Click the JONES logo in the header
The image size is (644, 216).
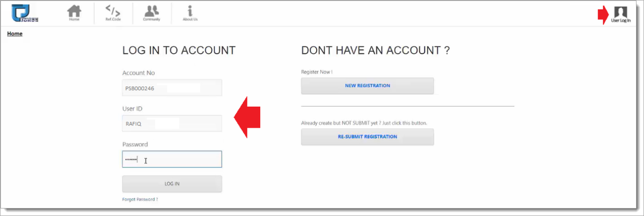pyautogui.click(x=25, y=13)
